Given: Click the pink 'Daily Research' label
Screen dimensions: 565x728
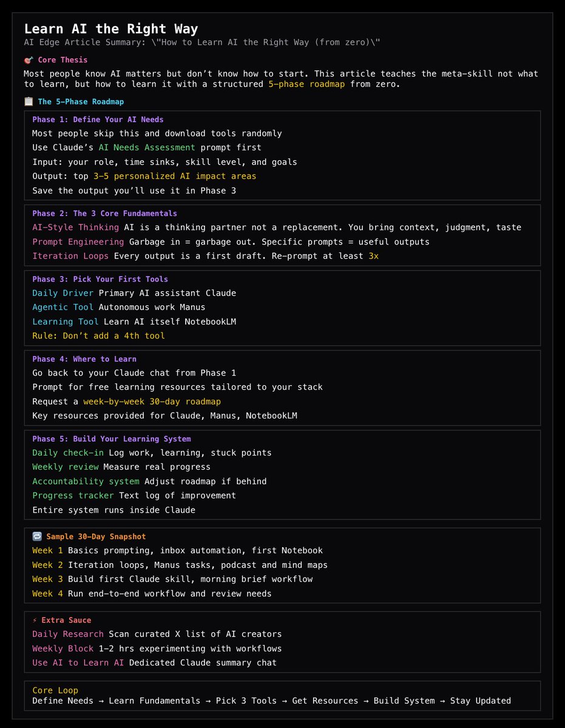Looking at the screenshot, I should (x=68, y=635).
